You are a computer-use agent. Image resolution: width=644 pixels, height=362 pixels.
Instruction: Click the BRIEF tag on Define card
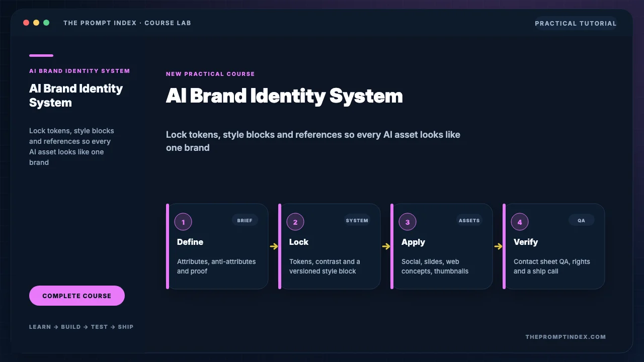[245, 220]
